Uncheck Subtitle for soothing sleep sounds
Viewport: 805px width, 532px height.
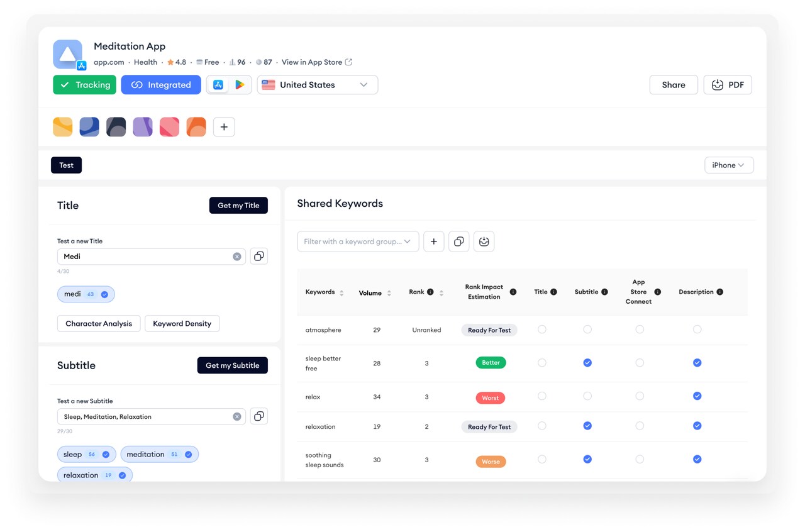(x=587, y=459)
